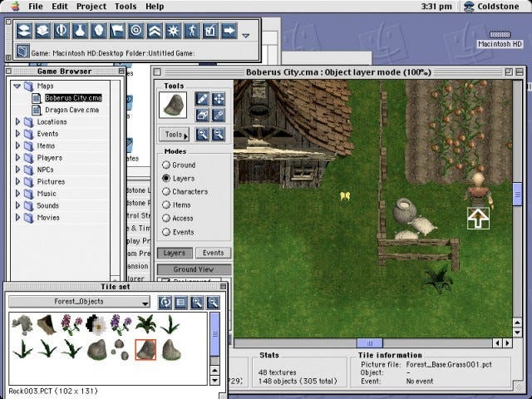The height and width of the screenshot is (399, 532).
Task: Click the right arrow icon in the toolbar
Action: click(x=229, y=31)
